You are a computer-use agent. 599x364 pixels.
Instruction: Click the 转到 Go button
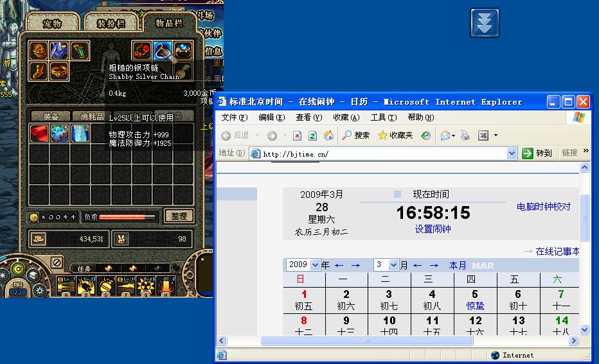(539, 153)
